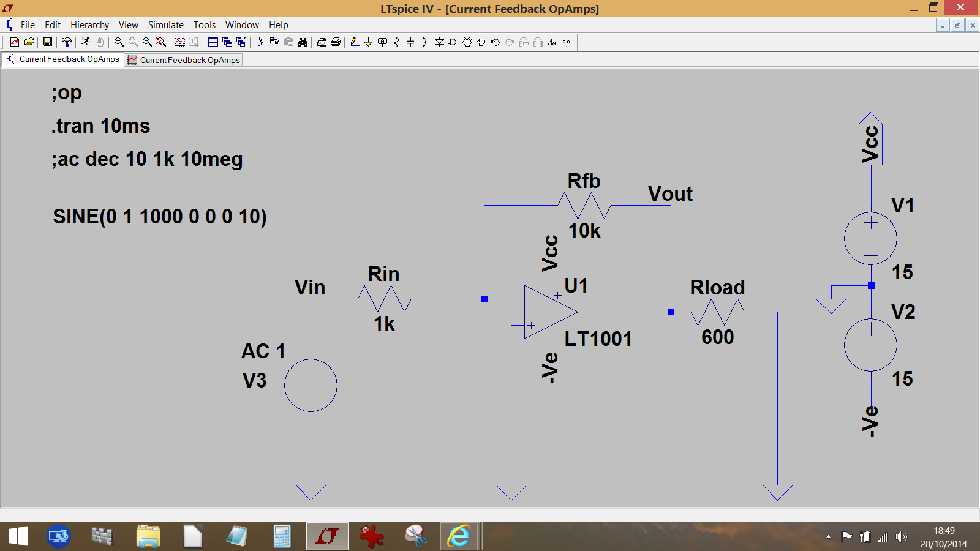The height and width of the screenshot is (551, 980).
Task: Click the ;op comment text
Action: pos(67,93)
